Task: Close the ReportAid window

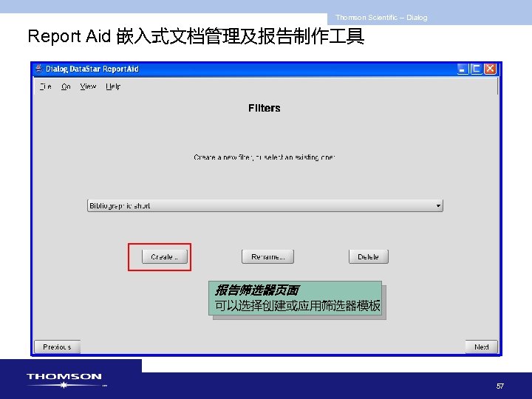Action: [491, 69]
